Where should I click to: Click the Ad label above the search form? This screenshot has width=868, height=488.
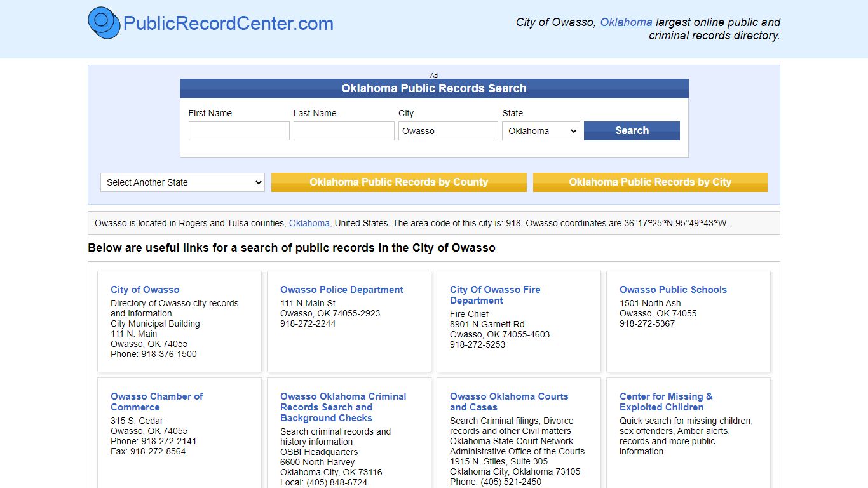[x=434, y=75]
